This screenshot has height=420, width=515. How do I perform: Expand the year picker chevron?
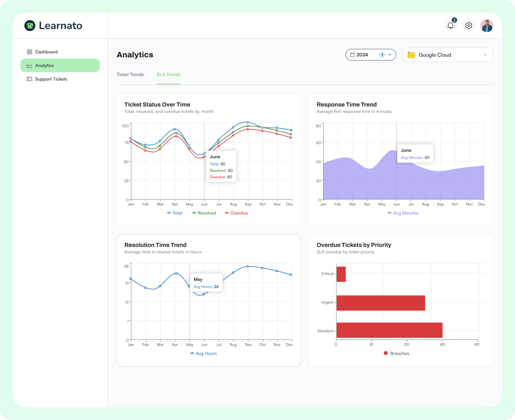(x=390, y=55)
